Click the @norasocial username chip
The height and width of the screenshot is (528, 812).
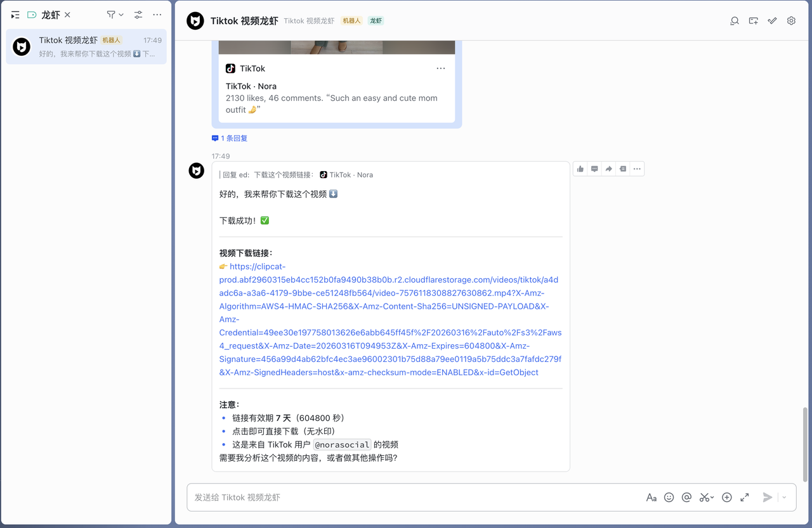tap(342, 445)
